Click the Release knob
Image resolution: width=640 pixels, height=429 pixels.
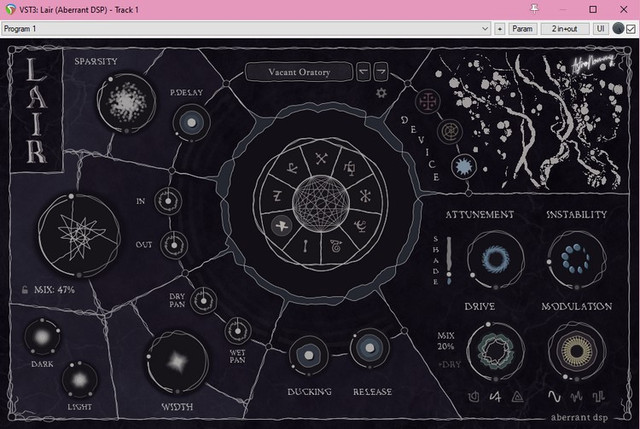pos(370,348)
